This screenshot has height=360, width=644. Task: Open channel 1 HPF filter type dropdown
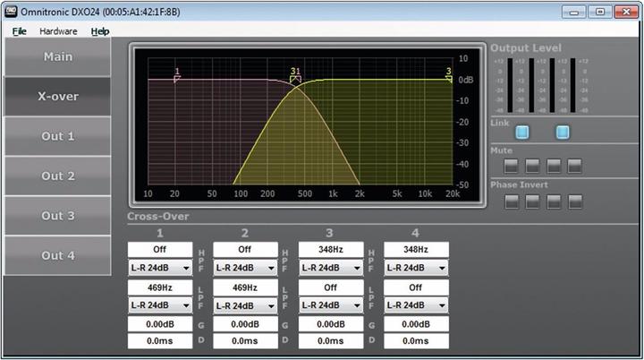click(x=160, y=268)
